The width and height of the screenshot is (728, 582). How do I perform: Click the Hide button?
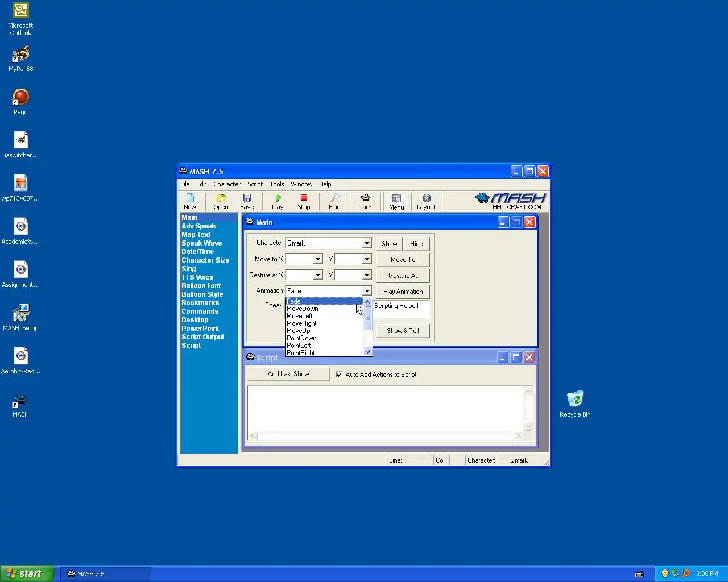(x=416, y=244)
